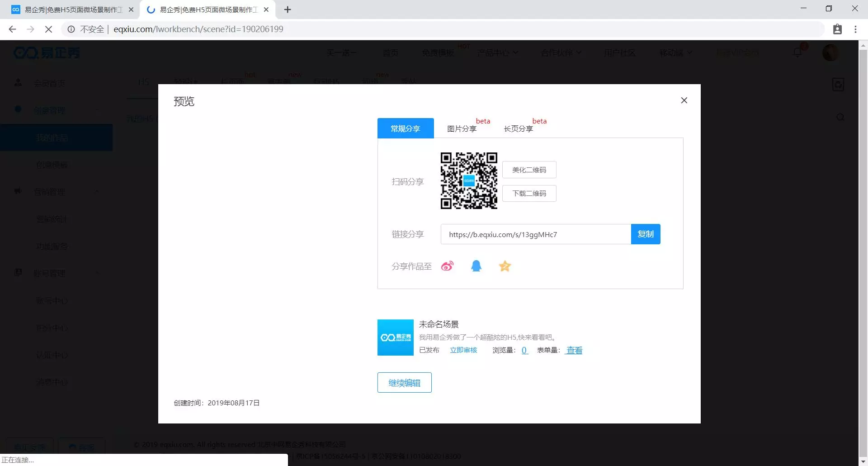Click 免费模板 in top navigation

pos(438,53)
